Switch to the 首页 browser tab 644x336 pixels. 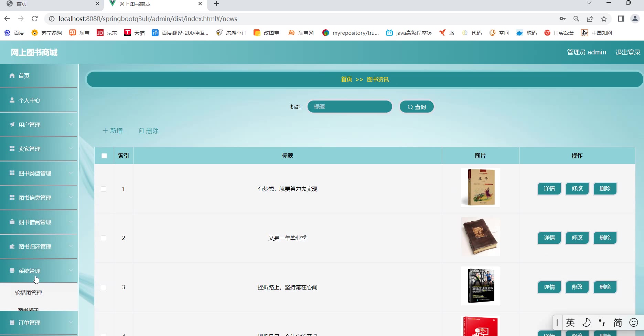click(52, 4)
